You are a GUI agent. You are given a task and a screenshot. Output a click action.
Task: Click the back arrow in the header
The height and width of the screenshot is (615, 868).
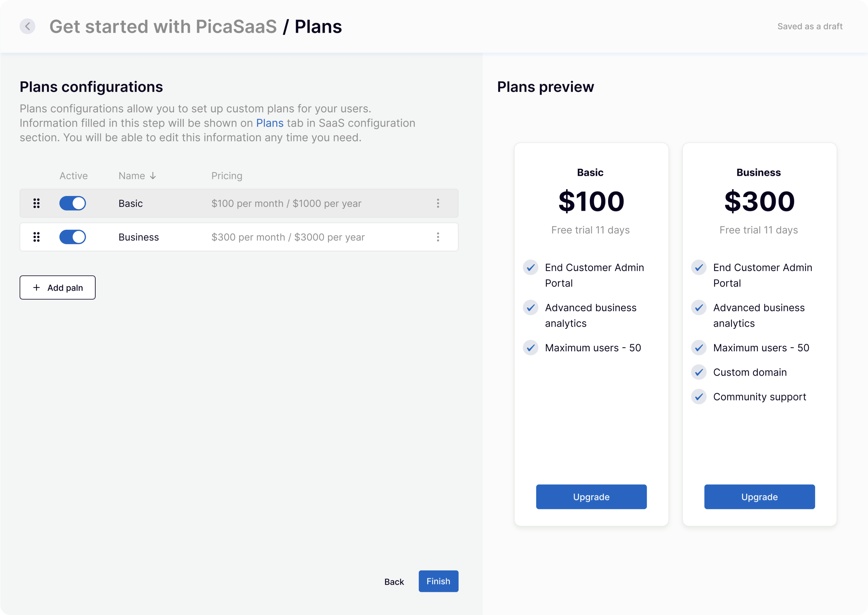pos(27,26)
